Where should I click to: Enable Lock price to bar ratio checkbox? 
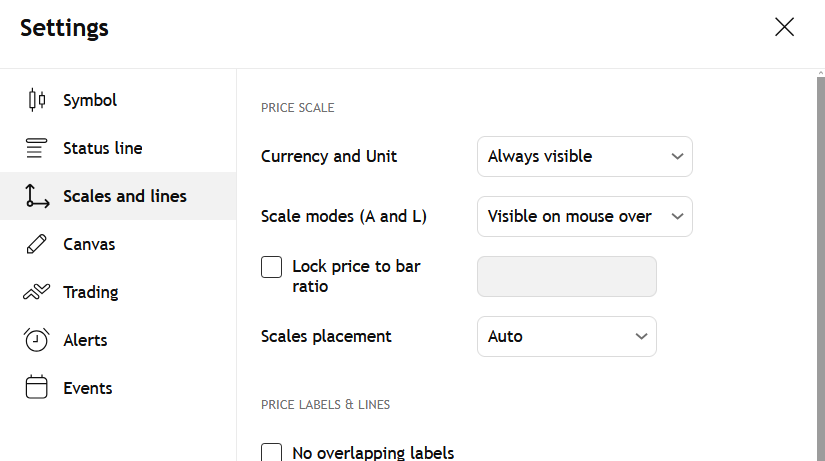coord(271,267)
